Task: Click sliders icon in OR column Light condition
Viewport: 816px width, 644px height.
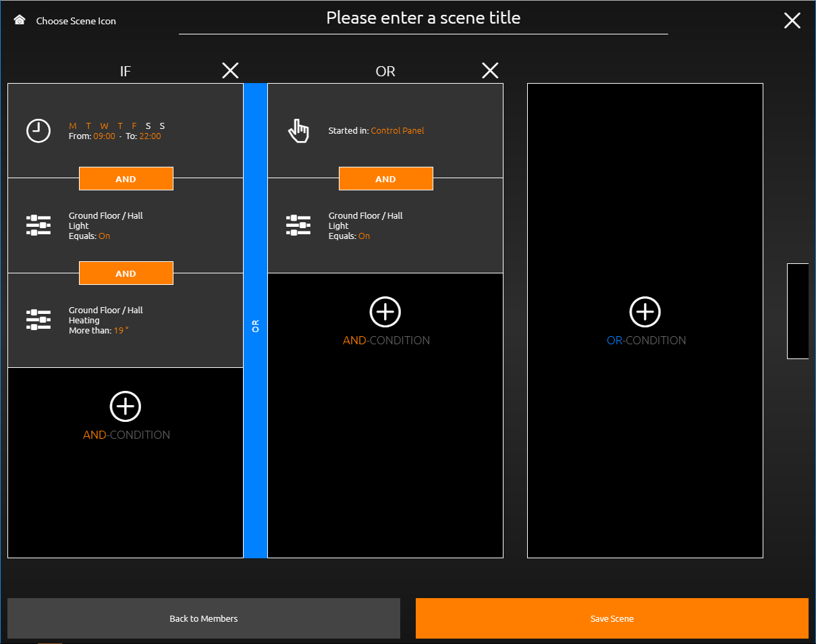Action: point(298,225)
